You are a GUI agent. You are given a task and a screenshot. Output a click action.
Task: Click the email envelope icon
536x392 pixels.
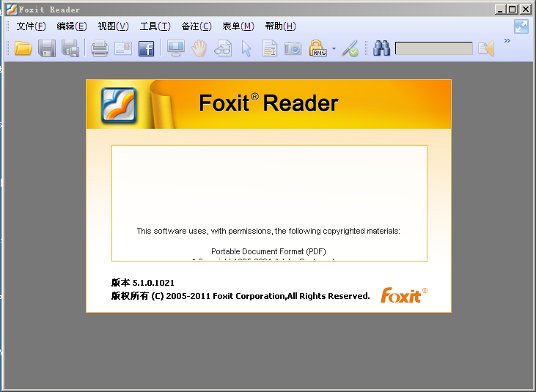click(x=123, y=48)
